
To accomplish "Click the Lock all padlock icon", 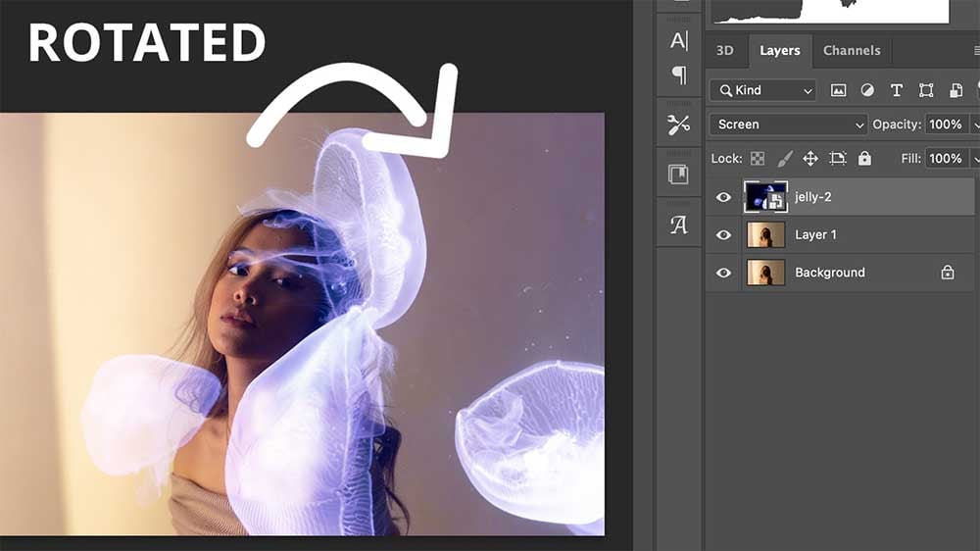I will (864, 158).
